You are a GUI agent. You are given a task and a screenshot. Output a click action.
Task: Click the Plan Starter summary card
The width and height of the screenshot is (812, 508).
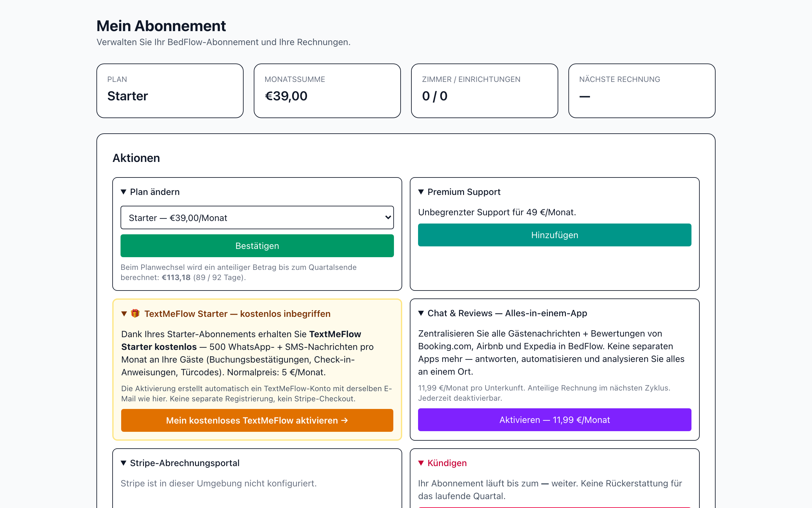pyautogui.click(x=170, y=91)
